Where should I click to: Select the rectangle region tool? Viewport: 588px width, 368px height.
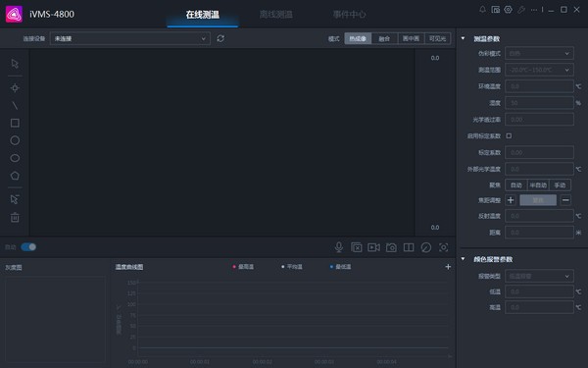(x=15, y=123)
